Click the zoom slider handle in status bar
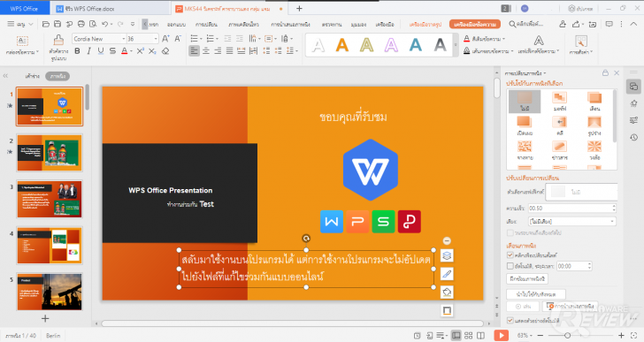Viewport: 644px width, 342px height. pos(567,336)
